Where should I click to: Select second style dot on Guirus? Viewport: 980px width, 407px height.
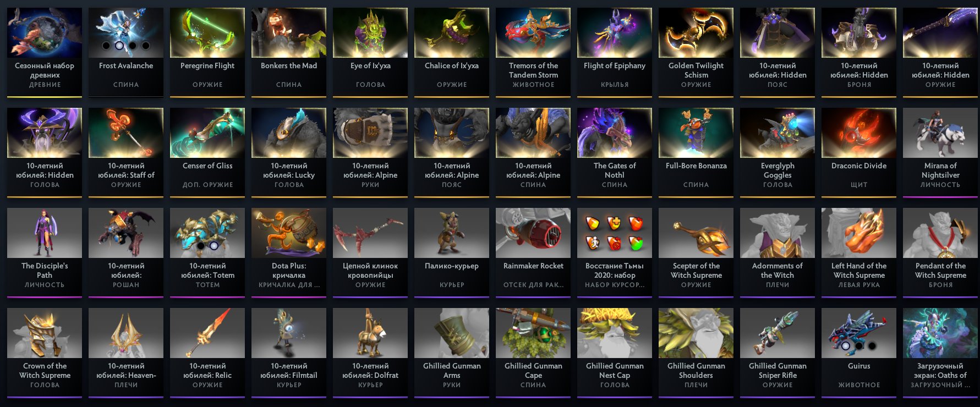click(x=859, y=346)
